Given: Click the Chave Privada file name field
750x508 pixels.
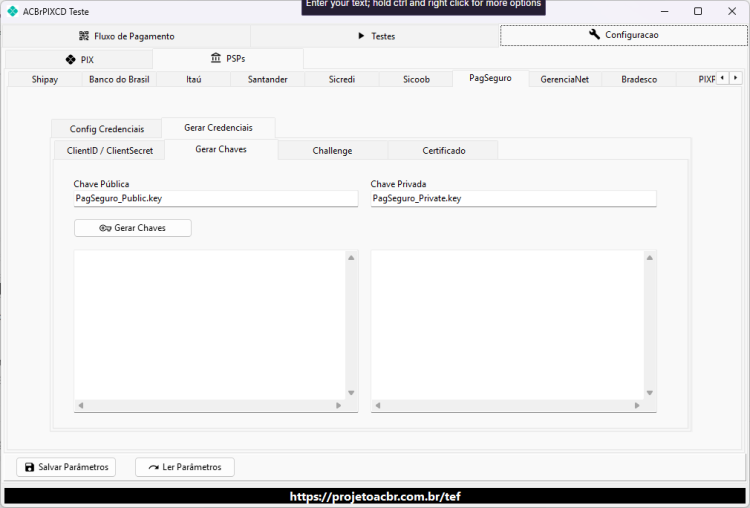Looking at the screenshot, I should pos(513,199).
